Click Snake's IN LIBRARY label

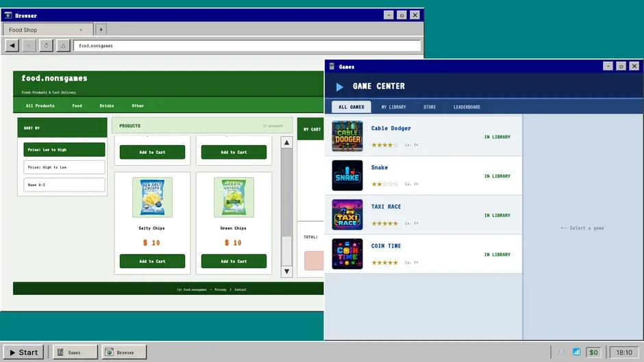point(497,176)
